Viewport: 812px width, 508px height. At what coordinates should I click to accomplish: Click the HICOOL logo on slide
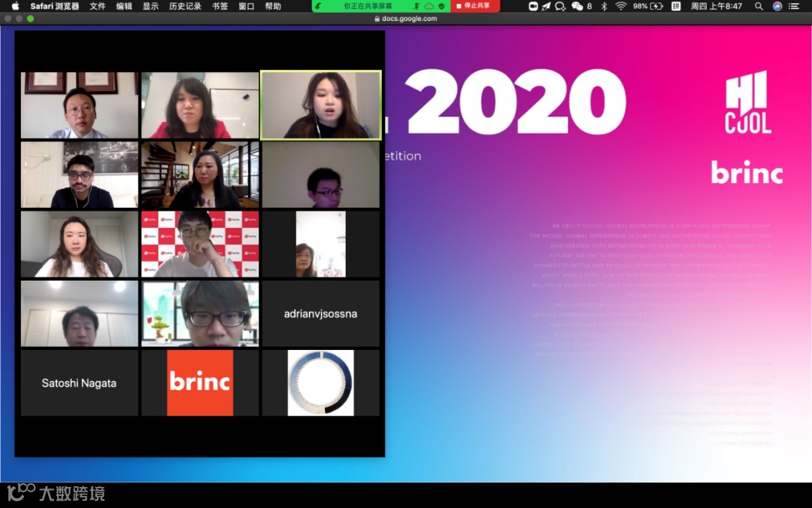click(x=748, y=102)
